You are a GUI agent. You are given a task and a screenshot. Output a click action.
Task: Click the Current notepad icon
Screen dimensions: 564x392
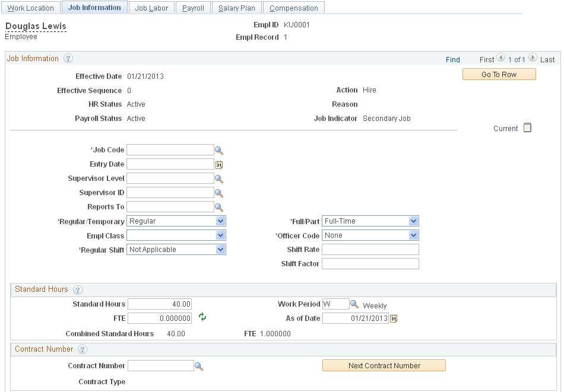527,128
